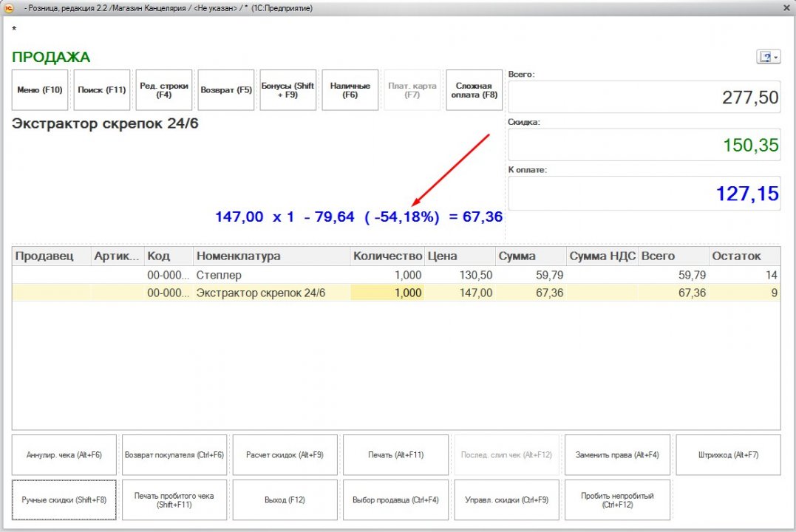Open the help icon dropdown
The height and width of the screenshot is (532, 796).
768,57
